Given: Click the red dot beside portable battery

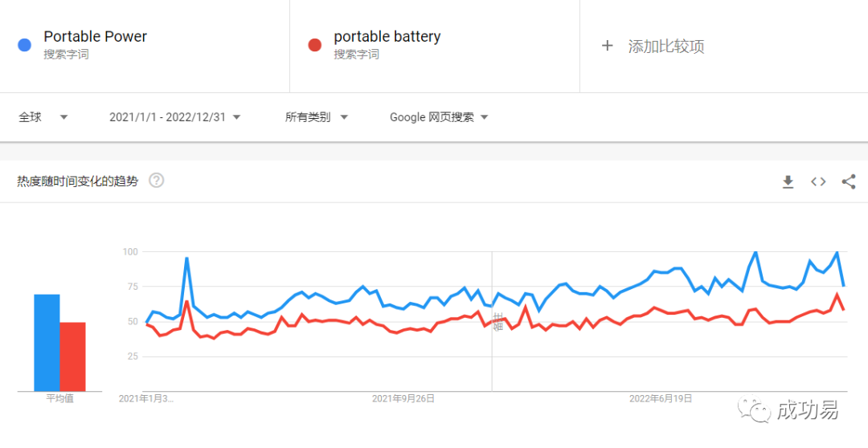Looking at the screenshot, I should [315, 45].
